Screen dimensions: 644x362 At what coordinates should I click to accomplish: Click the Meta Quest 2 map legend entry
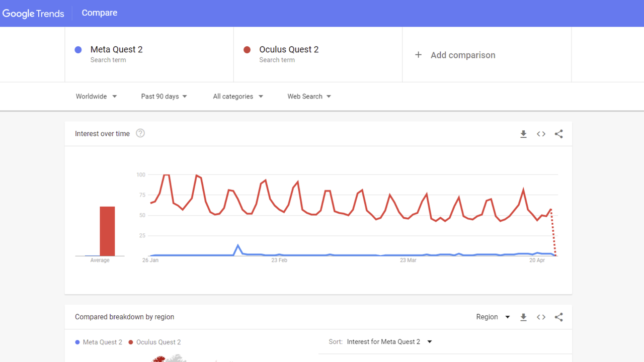point(99,342)
